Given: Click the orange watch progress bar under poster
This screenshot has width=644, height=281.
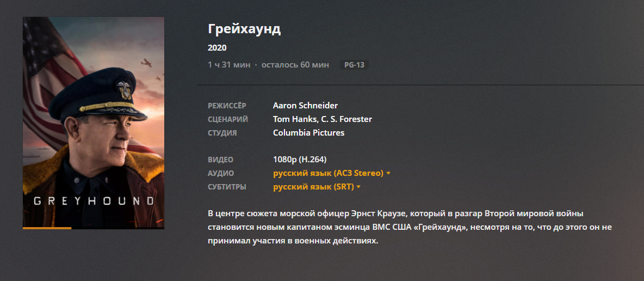Looking at the screenshot, I should click(47, 228).
